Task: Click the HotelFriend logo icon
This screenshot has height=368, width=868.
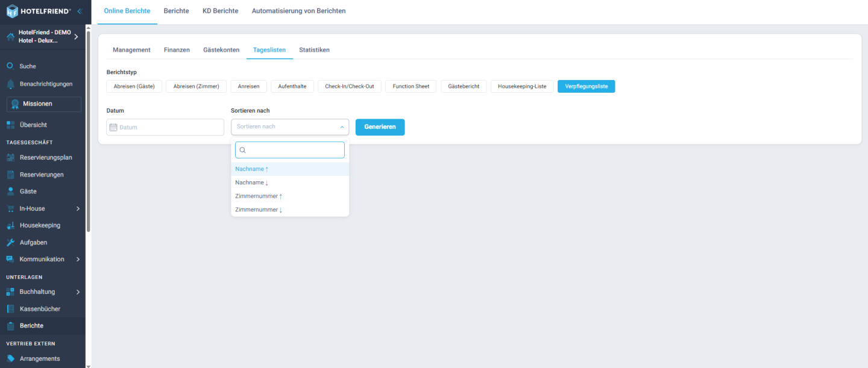Action: (12, 11)
